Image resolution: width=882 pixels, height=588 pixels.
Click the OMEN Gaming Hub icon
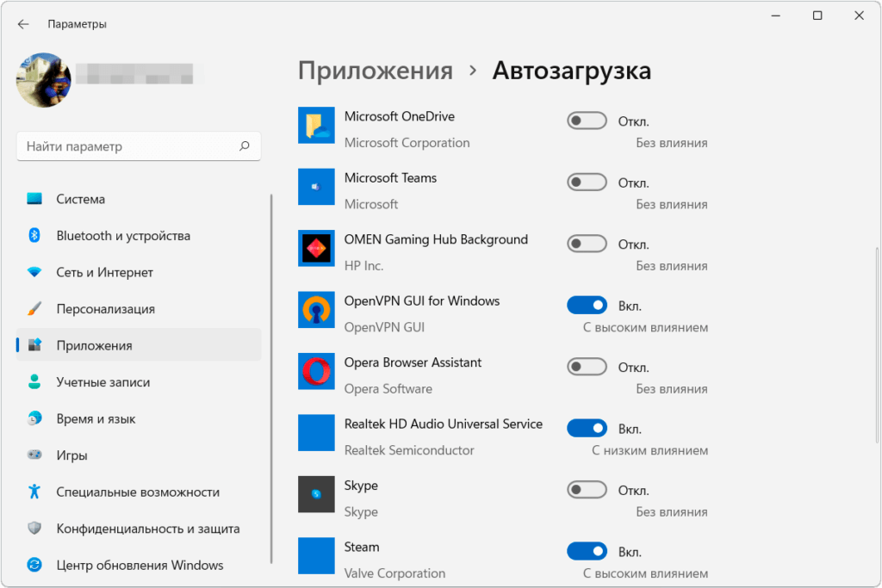click(316, 248)
